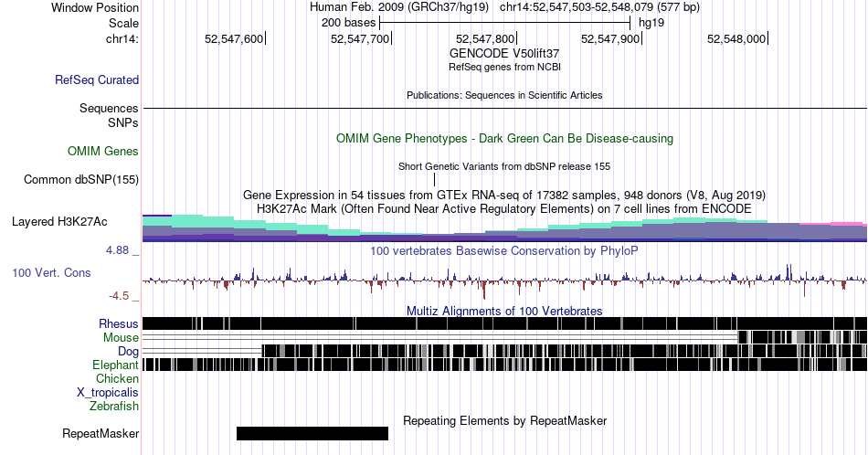868x455 pixels.
Task: Click the 52,547,900 ruler position
Action: tap(610, 38)
